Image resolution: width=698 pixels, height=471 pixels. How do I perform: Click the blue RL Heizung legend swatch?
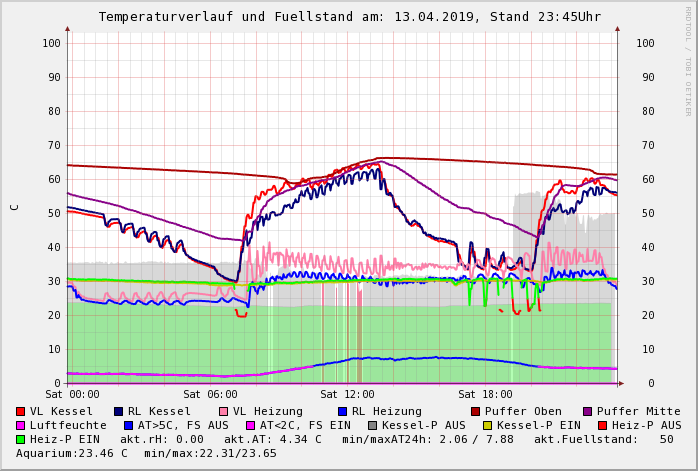coord(342,411)
